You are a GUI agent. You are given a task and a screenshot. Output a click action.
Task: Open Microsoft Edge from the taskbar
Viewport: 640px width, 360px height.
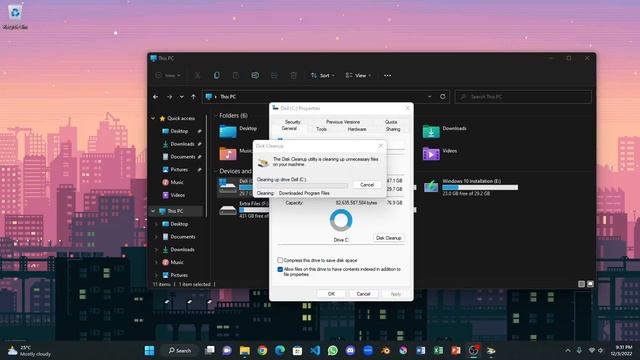click(280, 351)
